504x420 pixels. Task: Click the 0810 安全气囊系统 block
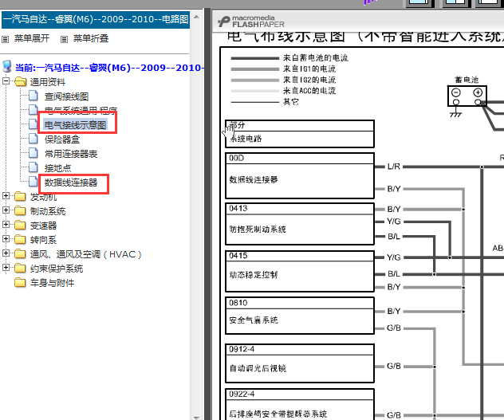pyautogui.click(x=300, y=316)
